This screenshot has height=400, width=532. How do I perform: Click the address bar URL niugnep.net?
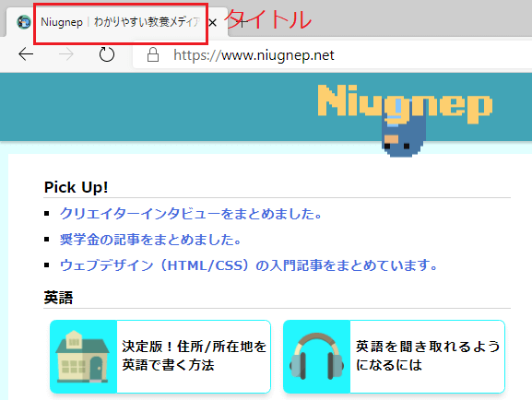[x=254, y=55]
